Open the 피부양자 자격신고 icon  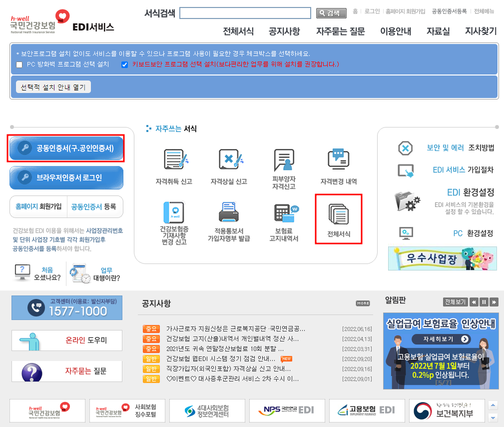284,160
